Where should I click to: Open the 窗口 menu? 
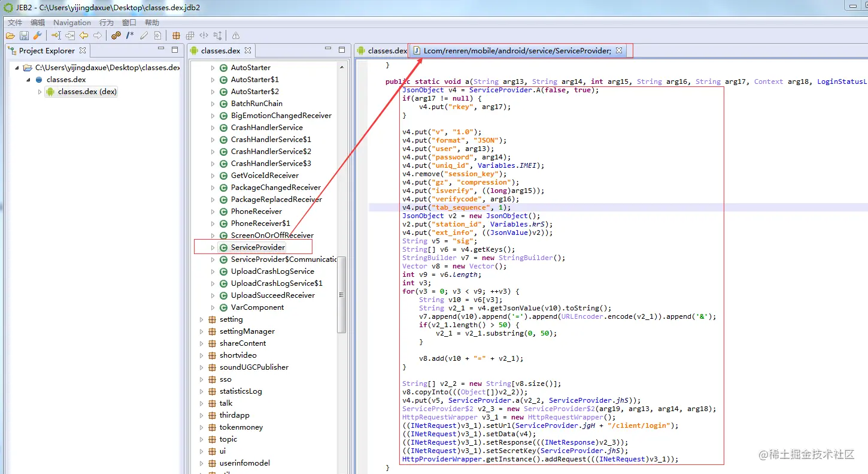pos(129,23)
